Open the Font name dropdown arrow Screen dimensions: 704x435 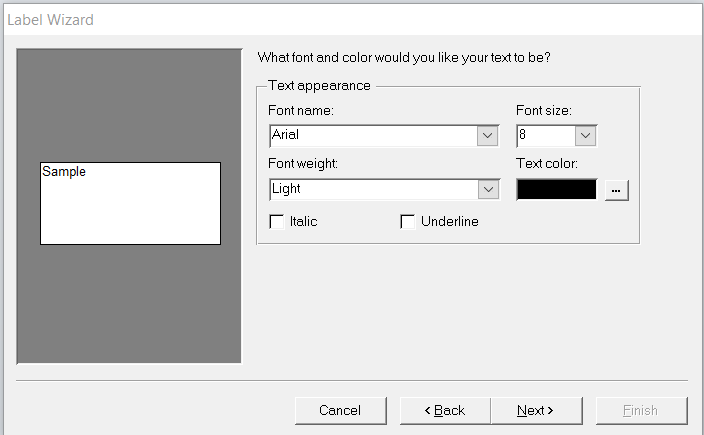tap(487, 135)
